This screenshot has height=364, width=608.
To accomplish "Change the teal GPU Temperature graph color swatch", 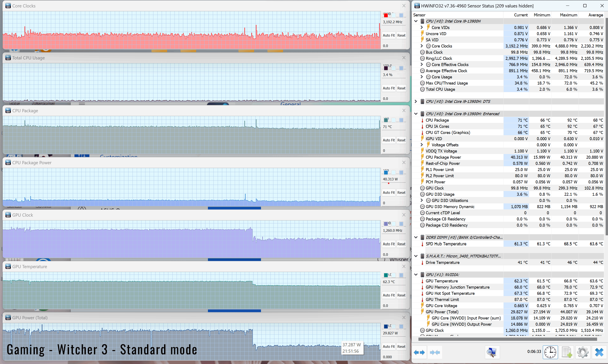I will click(x=386, y=275).
